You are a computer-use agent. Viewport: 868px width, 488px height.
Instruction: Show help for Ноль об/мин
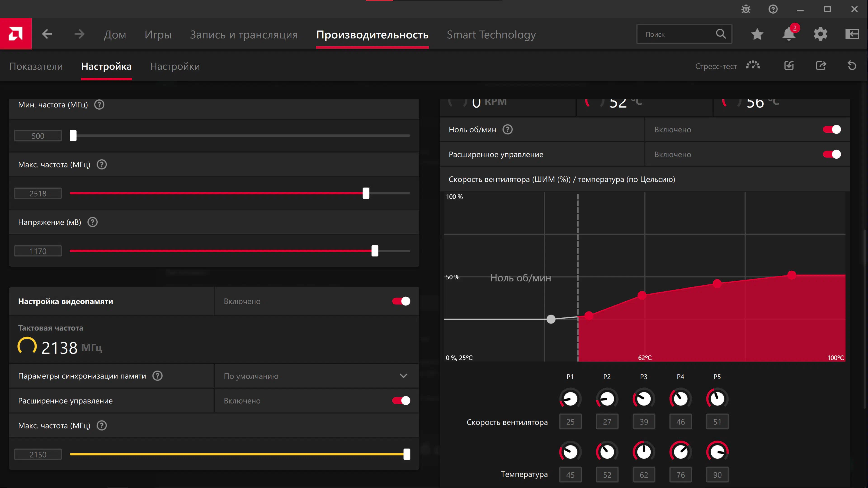(507, 130)
